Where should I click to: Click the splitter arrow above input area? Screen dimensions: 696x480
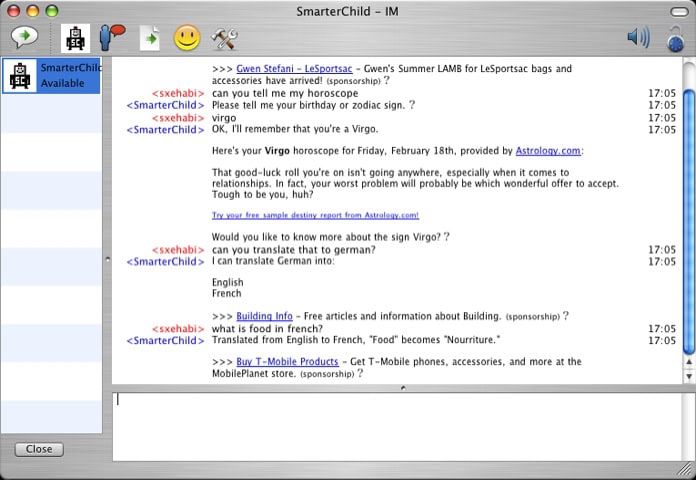[403, 387]
